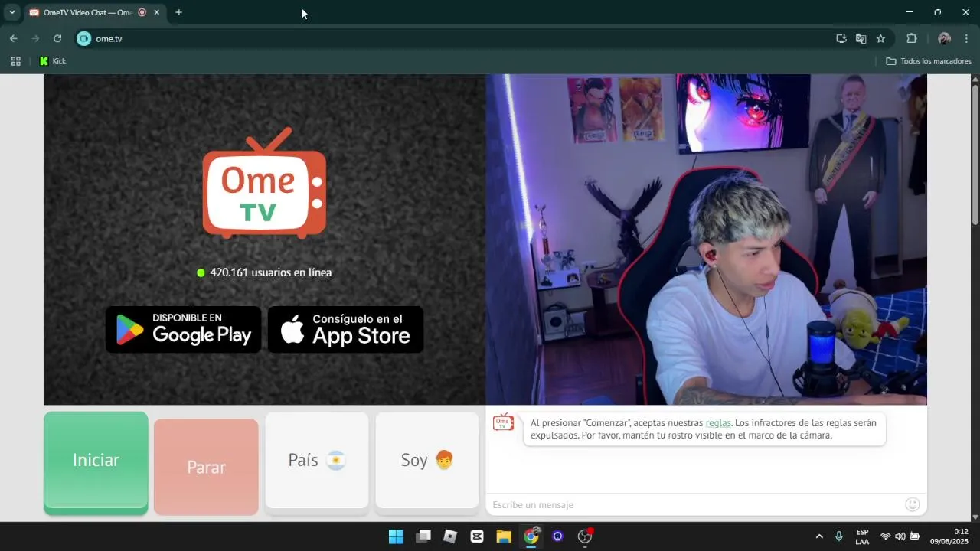Select the OmeTV Video Chat tab
The height and width of the screenshot is (551, 980).
94,12
